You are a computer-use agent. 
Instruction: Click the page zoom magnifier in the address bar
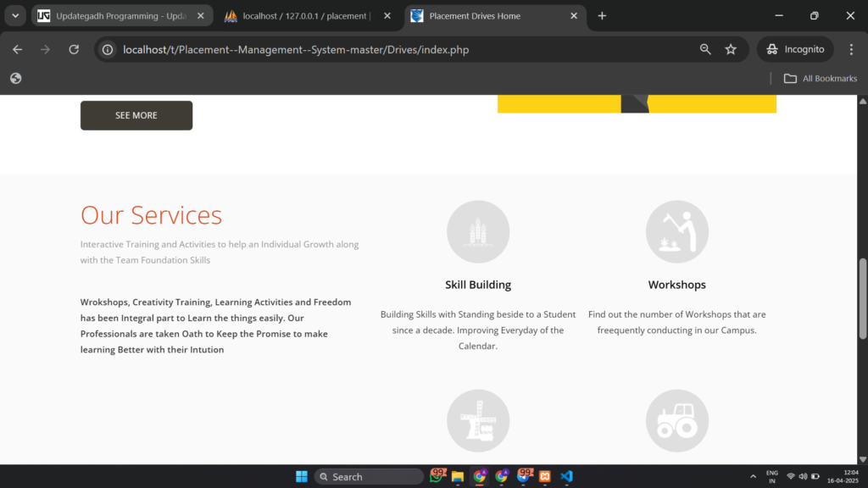pos(705,49)
